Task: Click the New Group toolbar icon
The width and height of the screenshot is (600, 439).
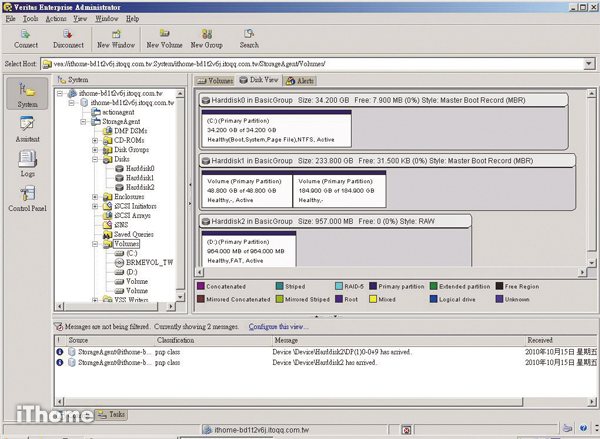Action: [206, 38]
